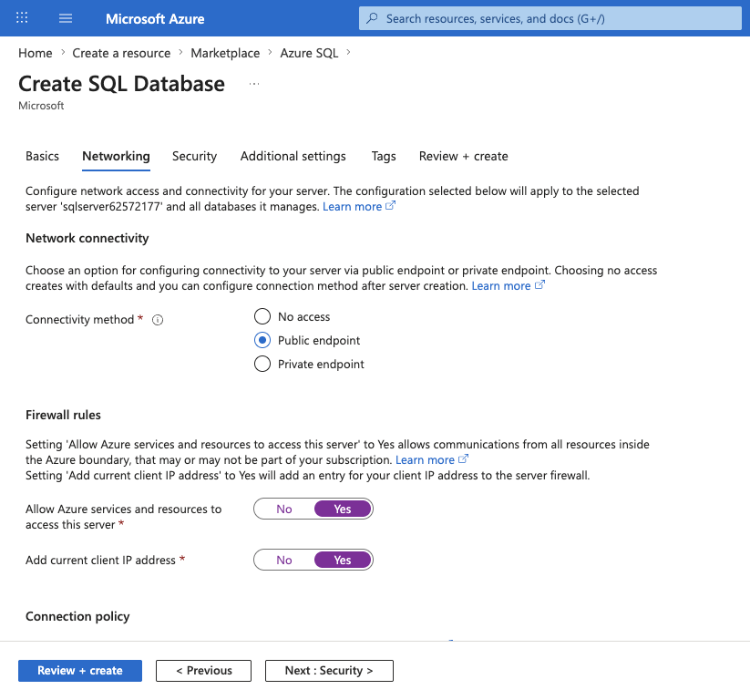Image resolution: width=750 pixels, height=700 pixels.
Task: Click the Create SQL Database title
Action: (121, 84)
